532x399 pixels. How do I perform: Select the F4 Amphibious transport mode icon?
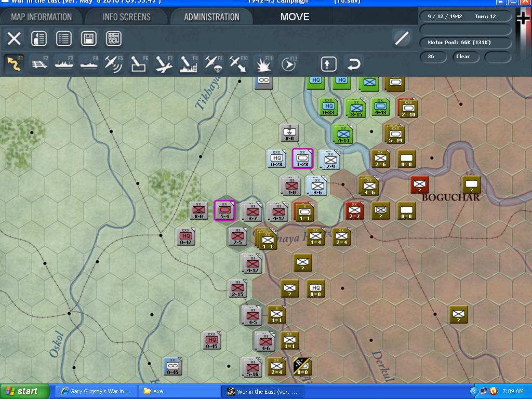coord(88,64)
